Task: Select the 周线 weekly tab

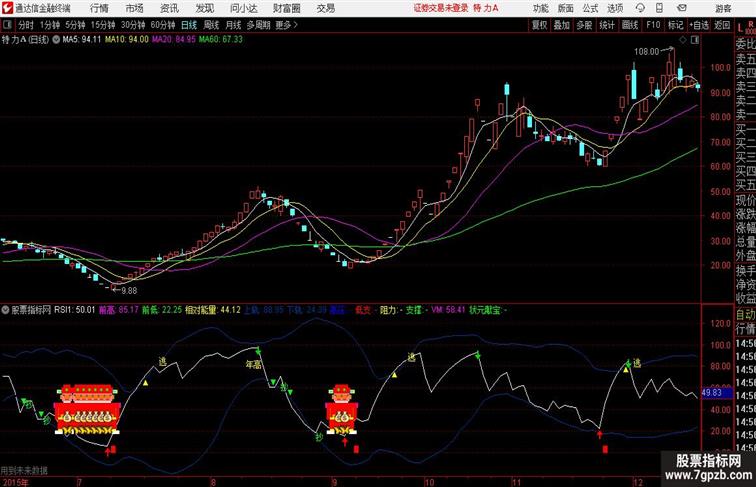Action: (x=211, y=25)
